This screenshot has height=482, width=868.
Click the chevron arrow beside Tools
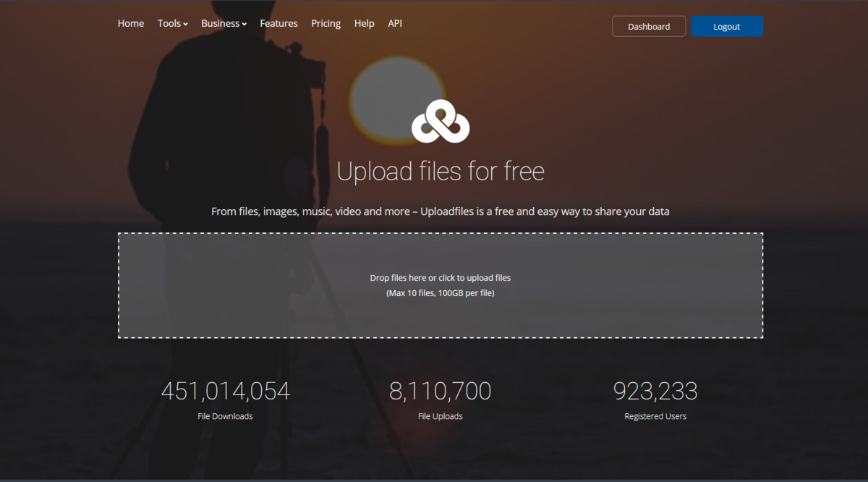(x=186, y=24)
